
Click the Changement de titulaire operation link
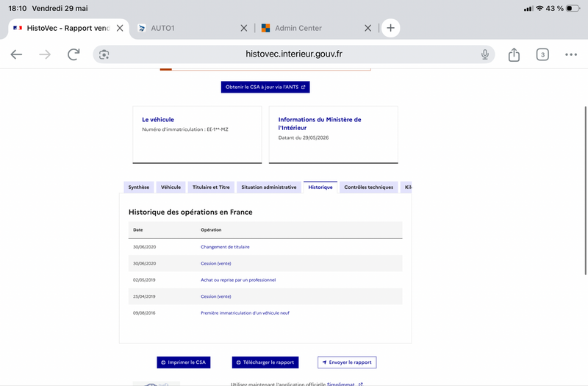[225, 247]
